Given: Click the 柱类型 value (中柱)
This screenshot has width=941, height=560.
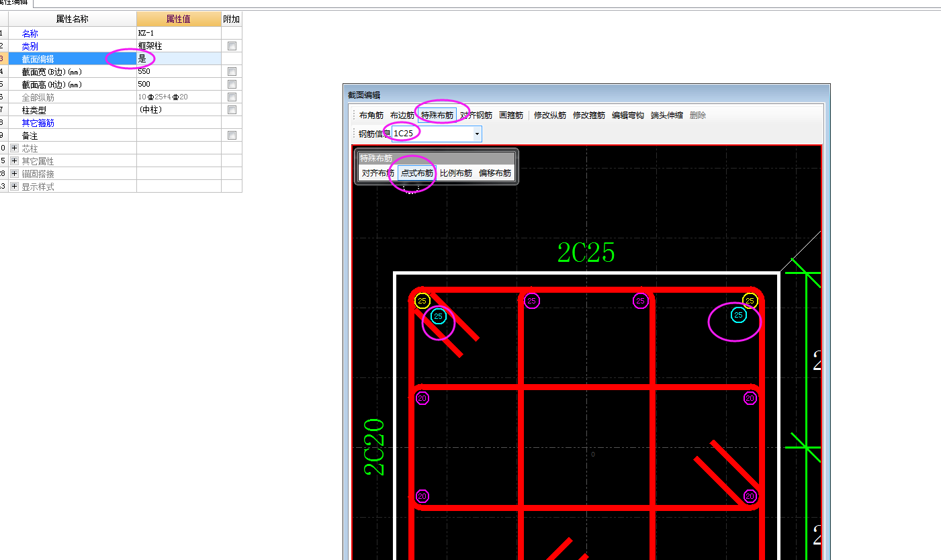Looking at the screenshot, I should (x=179, y=110).
